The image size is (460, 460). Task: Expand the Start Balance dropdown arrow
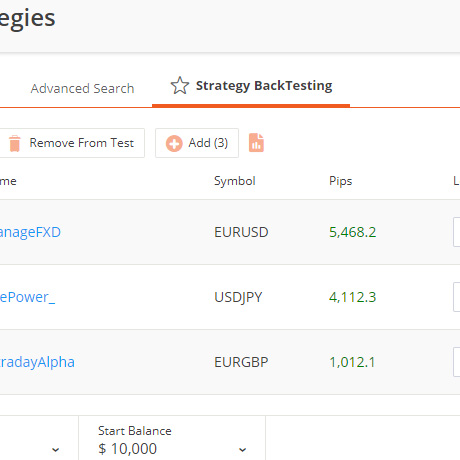(243, 450)
